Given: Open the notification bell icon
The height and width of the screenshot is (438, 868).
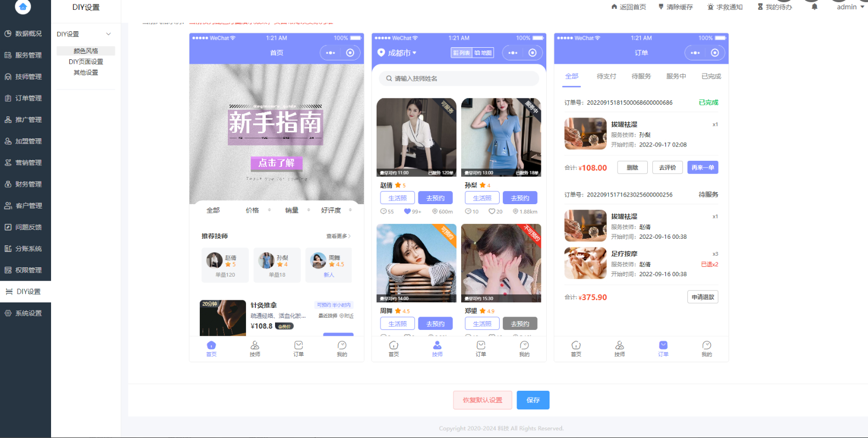Looking at the screenshot, I should click(x=814, y=7).
